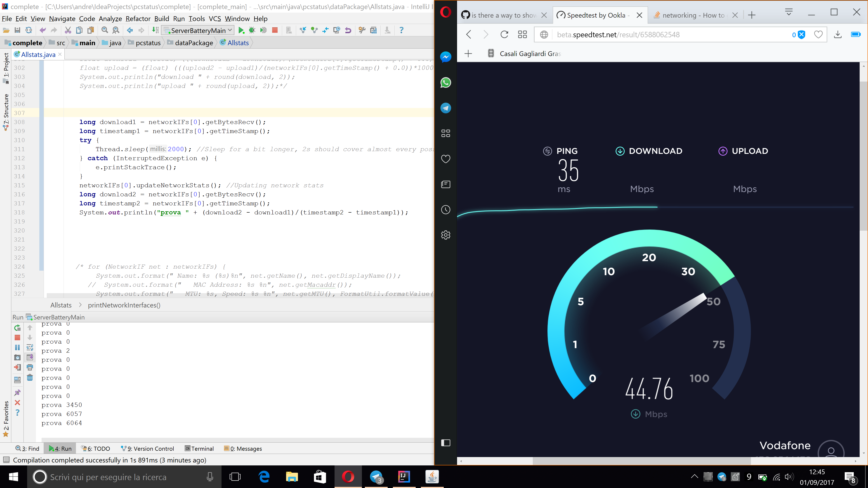The height and width of the screenshot is (488, 868).
Task: Build project using the 0110 arrow icon
Action: (x=155, y=30)
